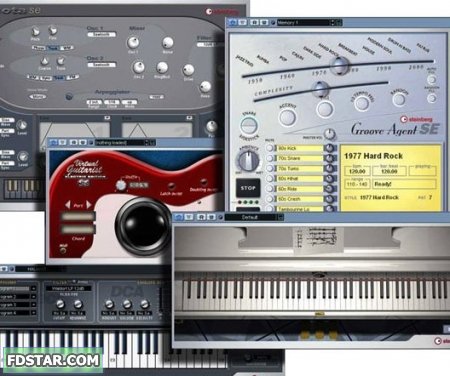The height and width of the screenshot is (376, 450).
Task: Click the upper Part display field
Action: coord(78,217)
